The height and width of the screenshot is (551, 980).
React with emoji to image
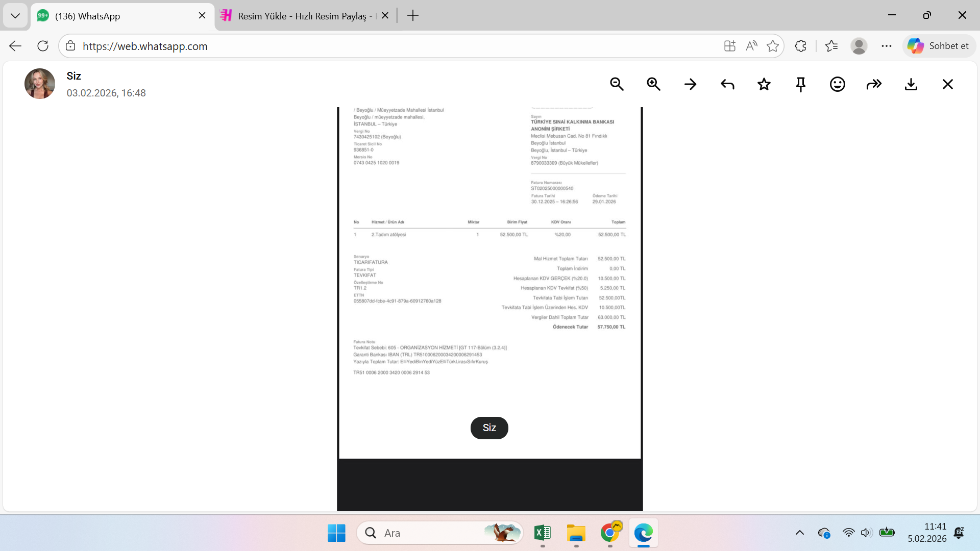838,84
